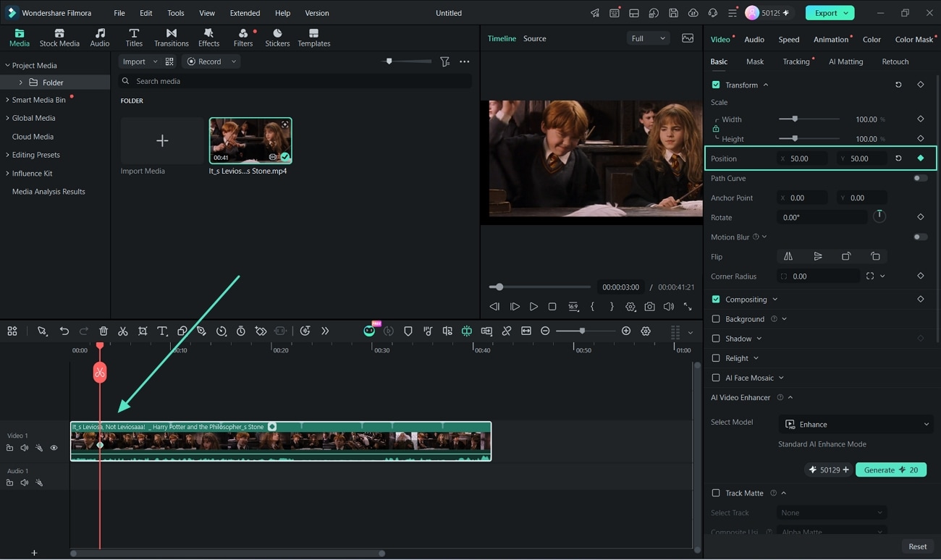Screen dimensions: 941x560
Task: Open Stock Media library
Action: pos(59,38)
